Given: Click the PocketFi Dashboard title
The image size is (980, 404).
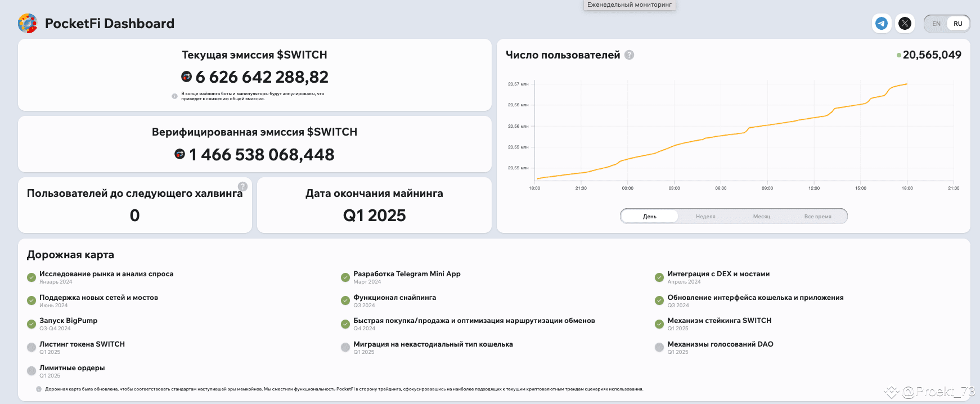Looking at the screenshot, I should [110, 24].
